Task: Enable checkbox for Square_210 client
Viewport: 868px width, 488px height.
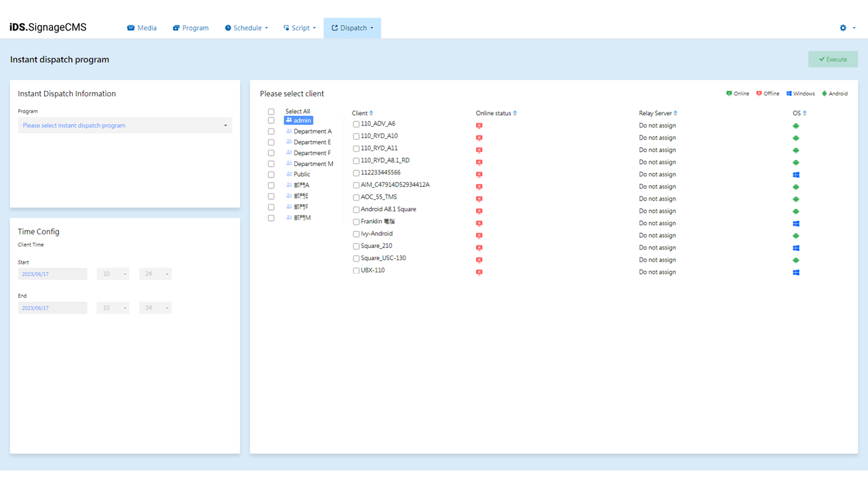Action: (x=356, y=247)
